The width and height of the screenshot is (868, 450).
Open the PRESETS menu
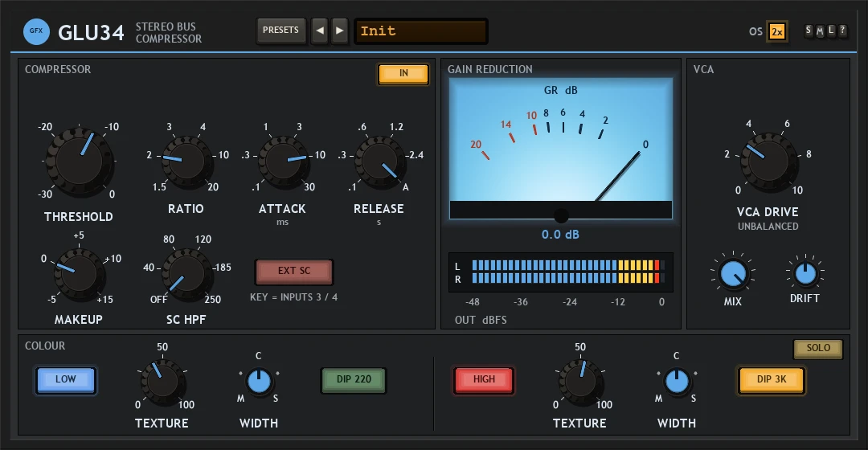tap(280, 31)
